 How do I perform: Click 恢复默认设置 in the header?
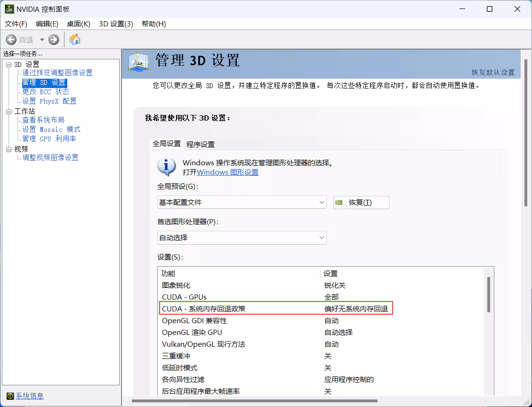(493, 72)
